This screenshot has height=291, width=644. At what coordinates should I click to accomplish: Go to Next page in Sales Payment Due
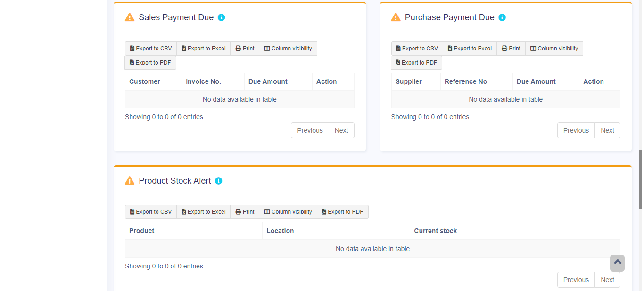[x=341, y=130]
